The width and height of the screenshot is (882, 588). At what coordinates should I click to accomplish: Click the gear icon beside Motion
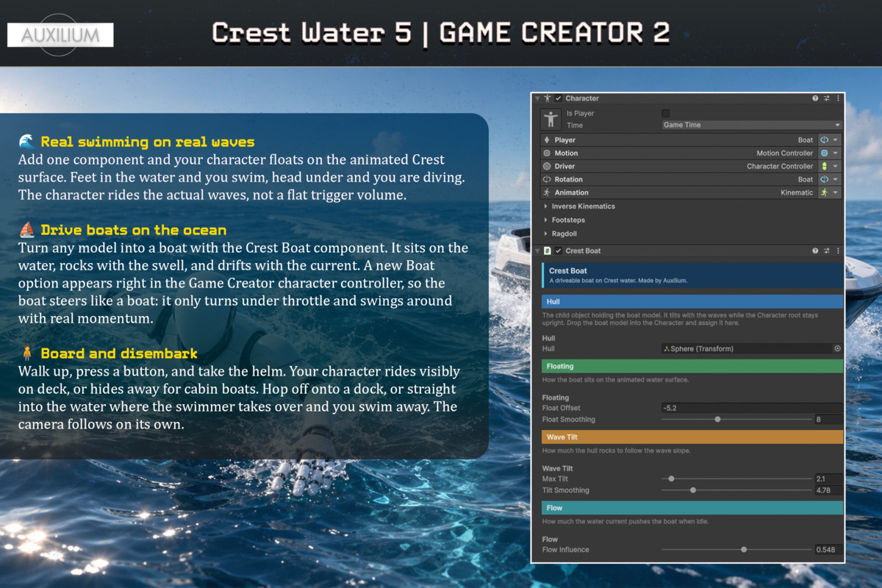coord(546,153)
